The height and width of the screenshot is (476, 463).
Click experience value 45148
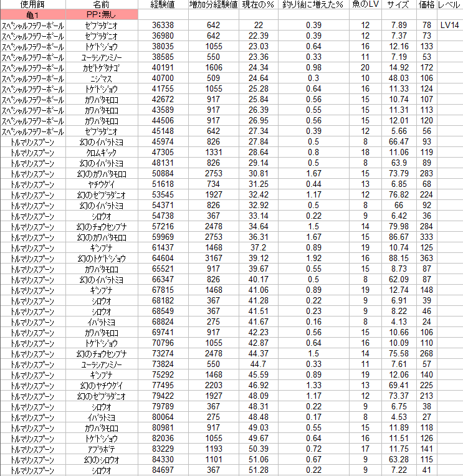(163, 131)
